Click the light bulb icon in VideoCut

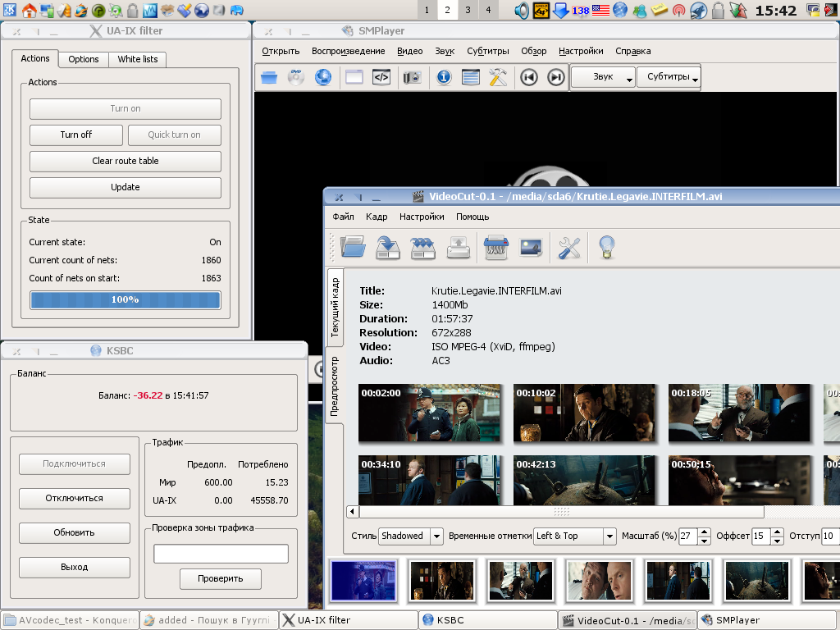coord(606,247)
